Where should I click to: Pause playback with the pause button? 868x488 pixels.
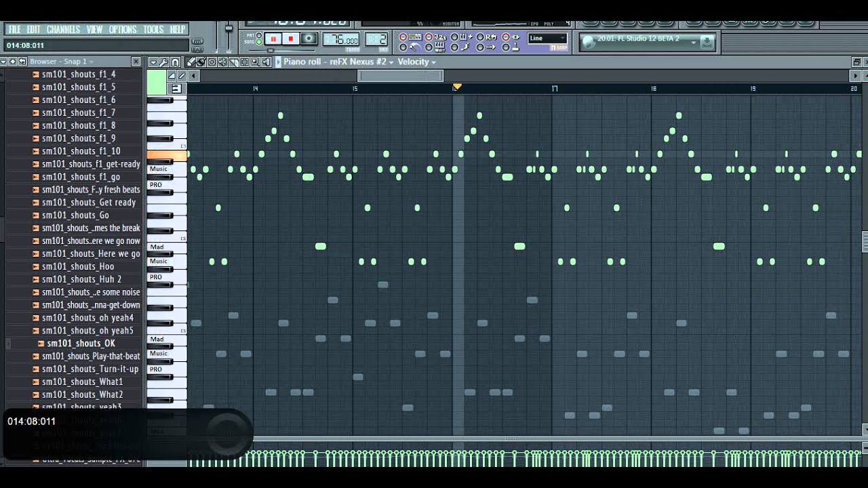(273, 39)
